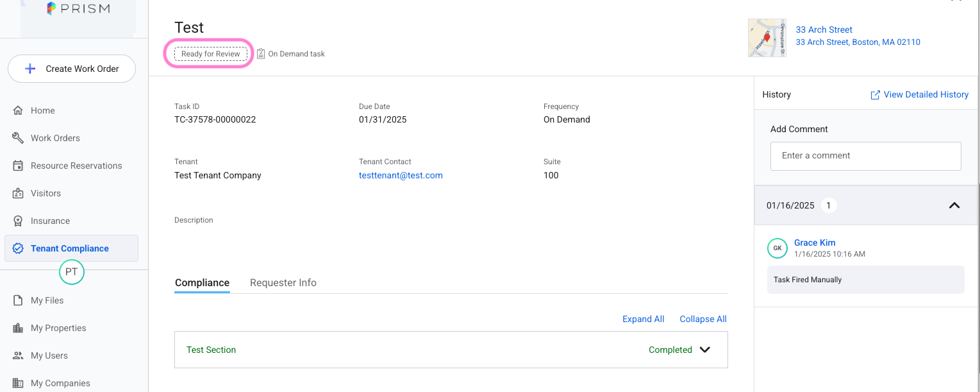Click the Home icon in sidebar
The image size is (980, 392).
click(18, 110)
